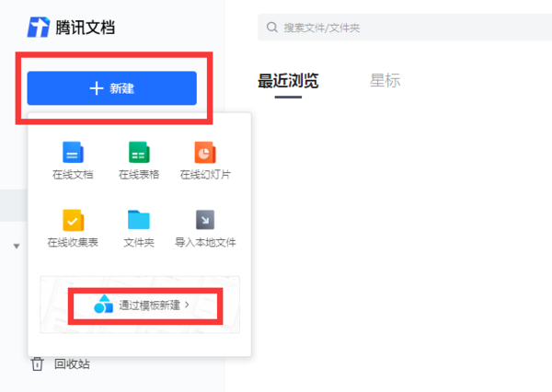Create a new 文件夹 folder
Screen dimensions: 552x392
[x=139, y=228]
